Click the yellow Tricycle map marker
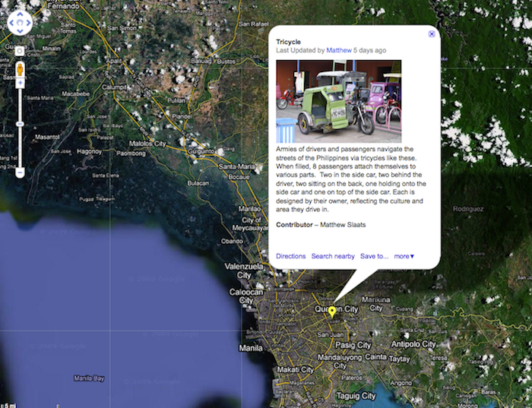 pos(332,312)
